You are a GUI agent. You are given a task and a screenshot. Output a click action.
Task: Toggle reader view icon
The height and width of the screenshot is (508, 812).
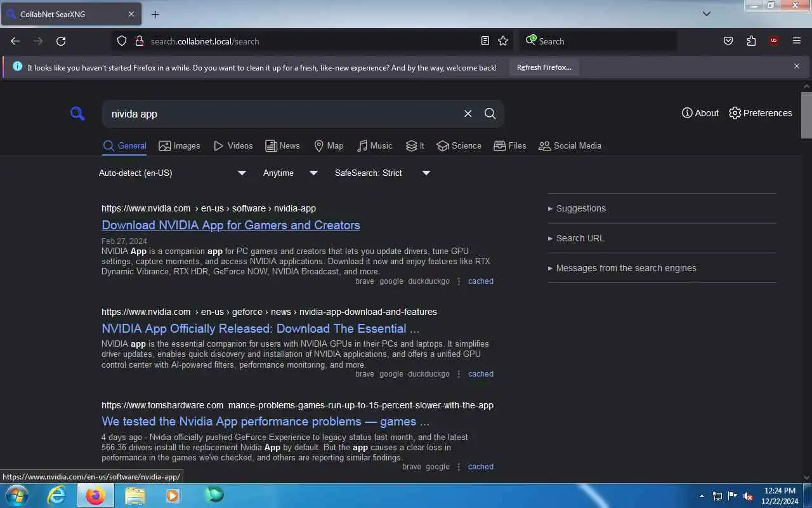pos(485,41)
